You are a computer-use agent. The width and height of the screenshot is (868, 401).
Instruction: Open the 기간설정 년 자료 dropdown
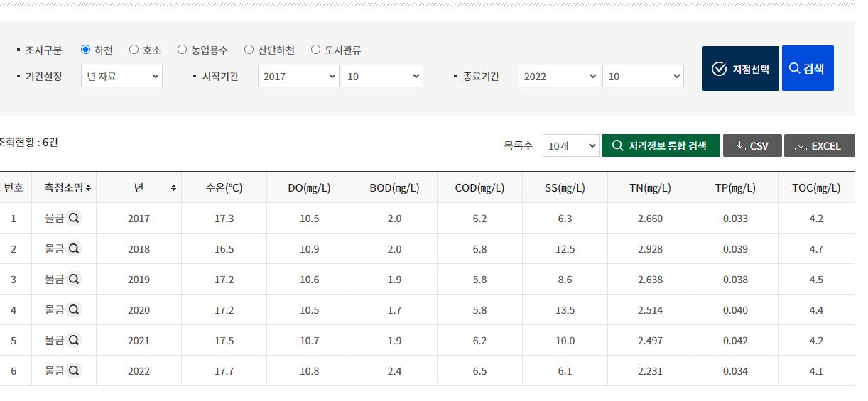coord(121,76)
